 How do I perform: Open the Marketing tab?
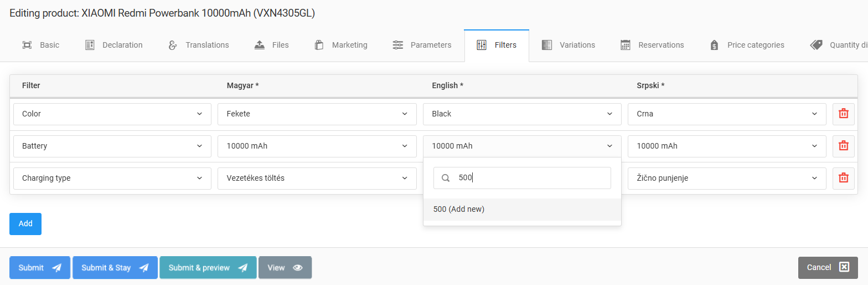point(340,45)
